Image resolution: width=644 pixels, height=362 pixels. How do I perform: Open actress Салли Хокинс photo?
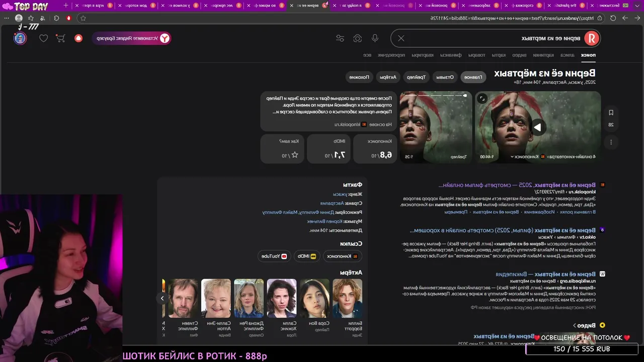coord(282,299)
